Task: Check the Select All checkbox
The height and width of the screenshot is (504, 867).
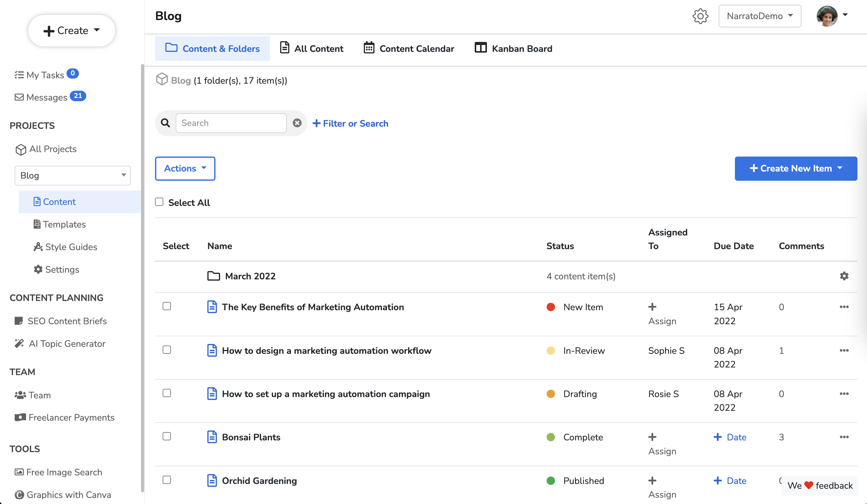Action: tap(159, 202)
